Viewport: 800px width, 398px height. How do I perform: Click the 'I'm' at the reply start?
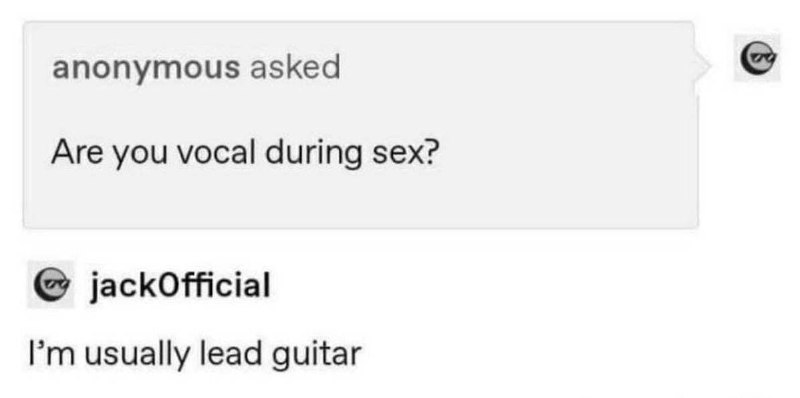pos(53,353)
